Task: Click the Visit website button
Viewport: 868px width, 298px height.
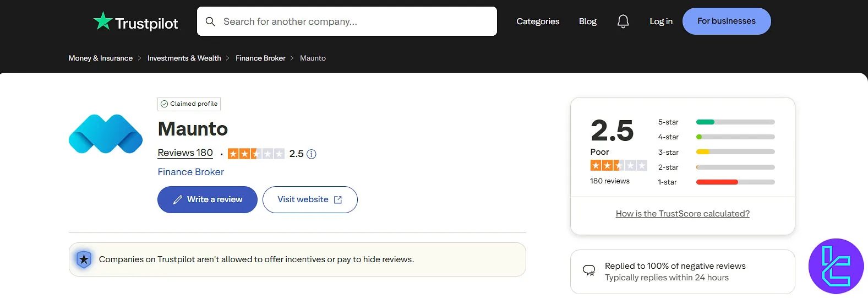Action: pos(310,199)
